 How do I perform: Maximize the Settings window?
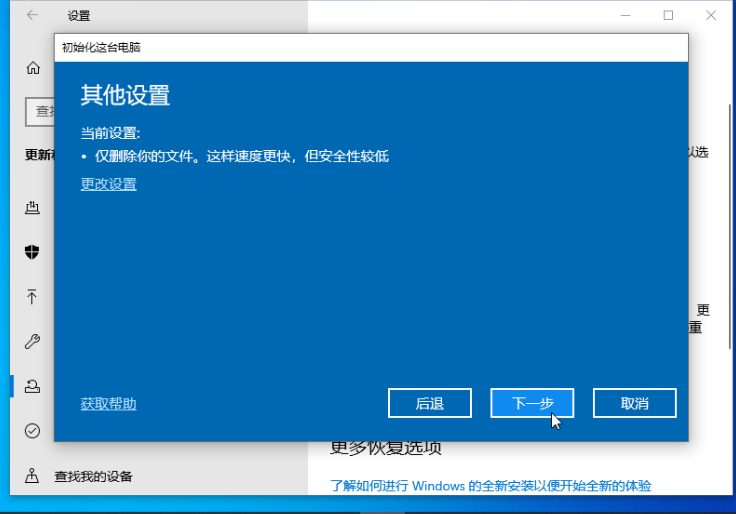[x=668, y=15]
